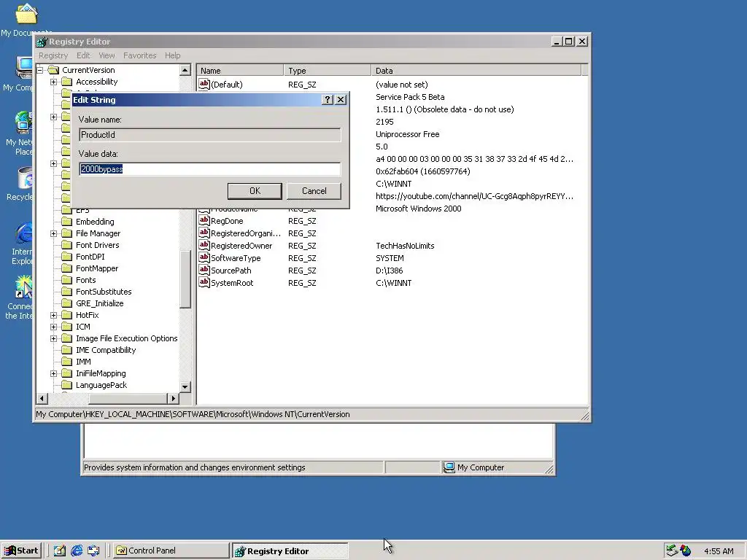Click the SourcePath value icon
Screen dimensions: 747x560
point(204,270)
